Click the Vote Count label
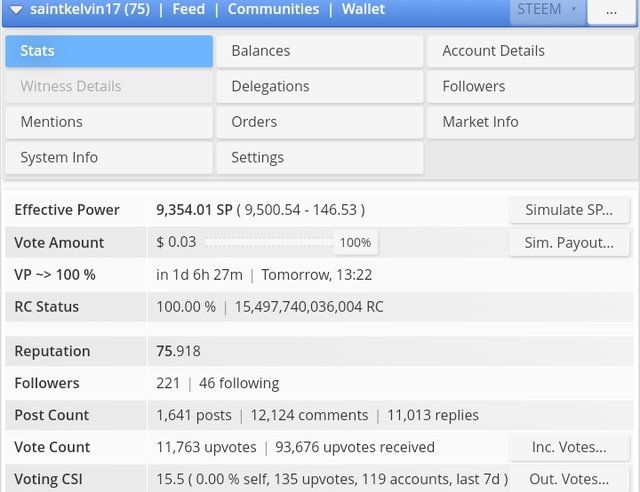The width and height of the screenshot is (640, 492). coord(52,447)
